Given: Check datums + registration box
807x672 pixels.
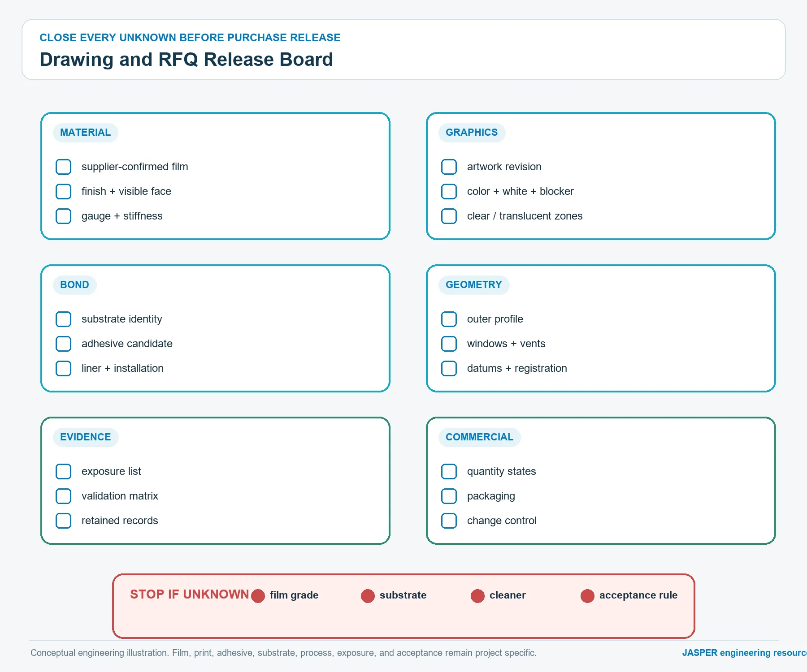Looking at the screenshot, I should (x=449, y=368).
